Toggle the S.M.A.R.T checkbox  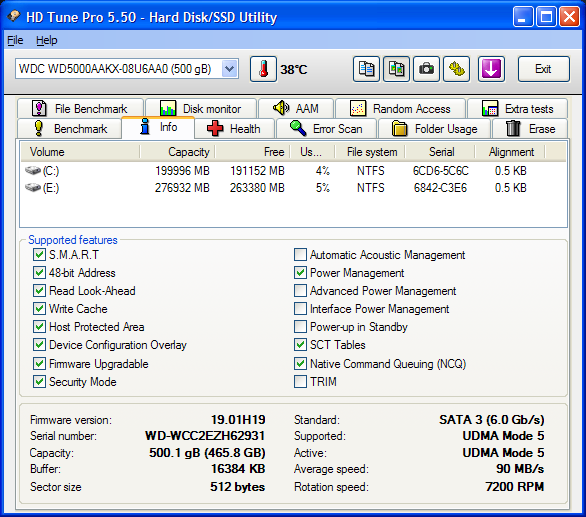pyautogui.click(x=39, y=255)
